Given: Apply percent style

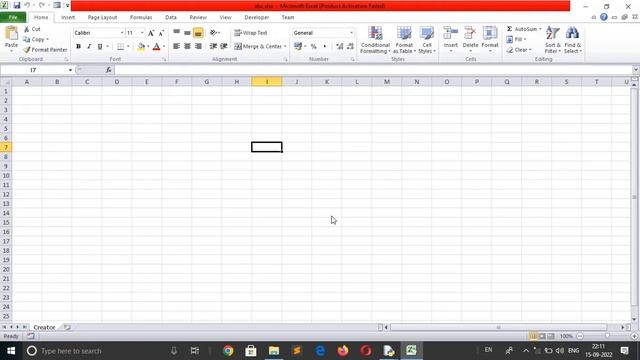Looking at the screenshot, I should [x=313, y=47].
